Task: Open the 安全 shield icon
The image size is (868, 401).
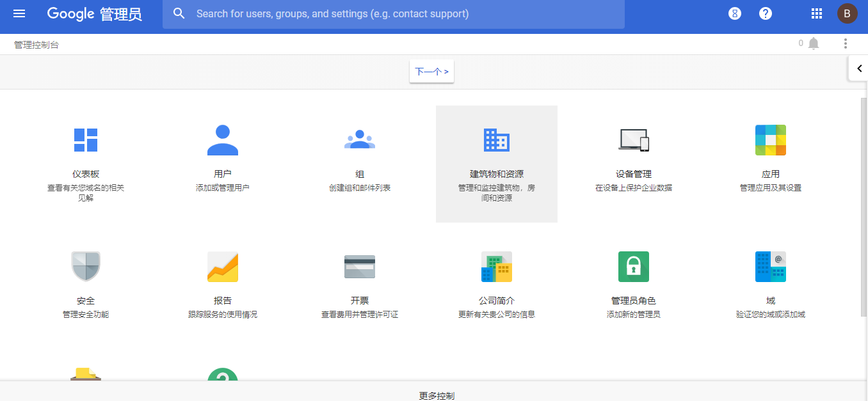Action: [x=86, y=267]
